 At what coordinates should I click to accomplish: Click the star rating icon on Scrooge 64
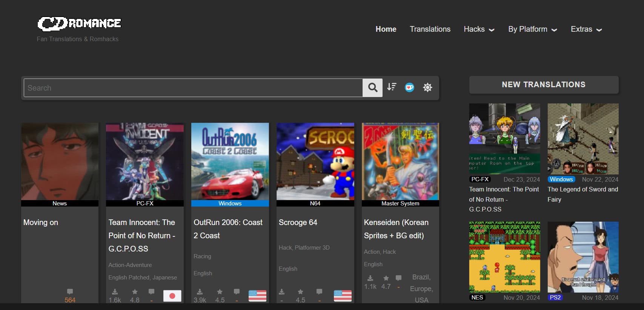(x=300, y=292)
